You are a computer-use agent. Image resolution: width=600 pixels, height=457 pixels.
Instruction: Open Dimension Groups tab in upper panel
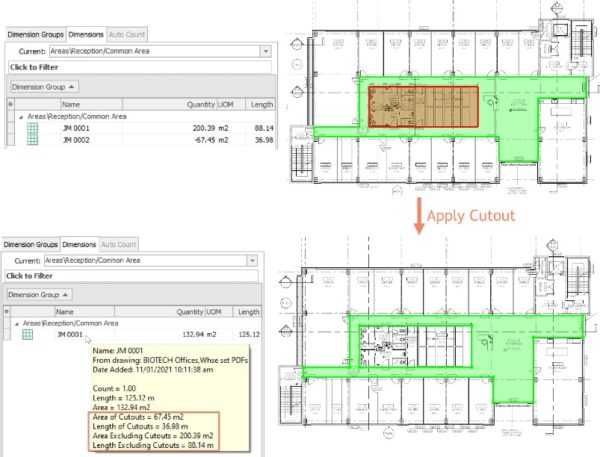[x=35, y=34]
